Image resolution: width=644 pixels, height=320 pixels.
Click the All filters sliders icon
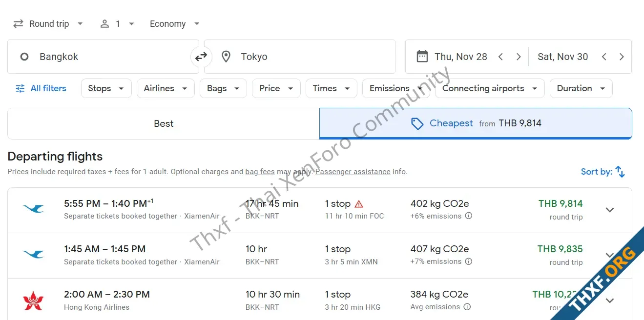tap(20, 88)
